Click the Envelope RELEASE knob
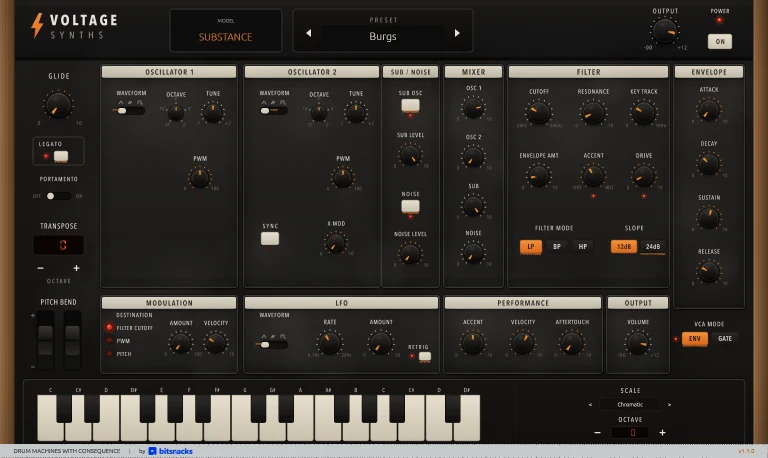768x458 pixels. (709, 272)
